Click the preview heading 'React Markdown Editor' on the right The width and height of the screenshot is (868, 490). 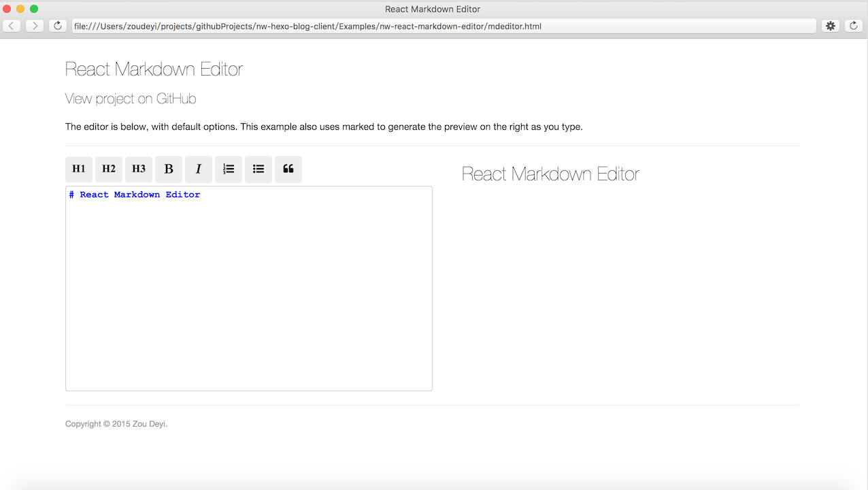pyautogui.click(x=550, y=174)
